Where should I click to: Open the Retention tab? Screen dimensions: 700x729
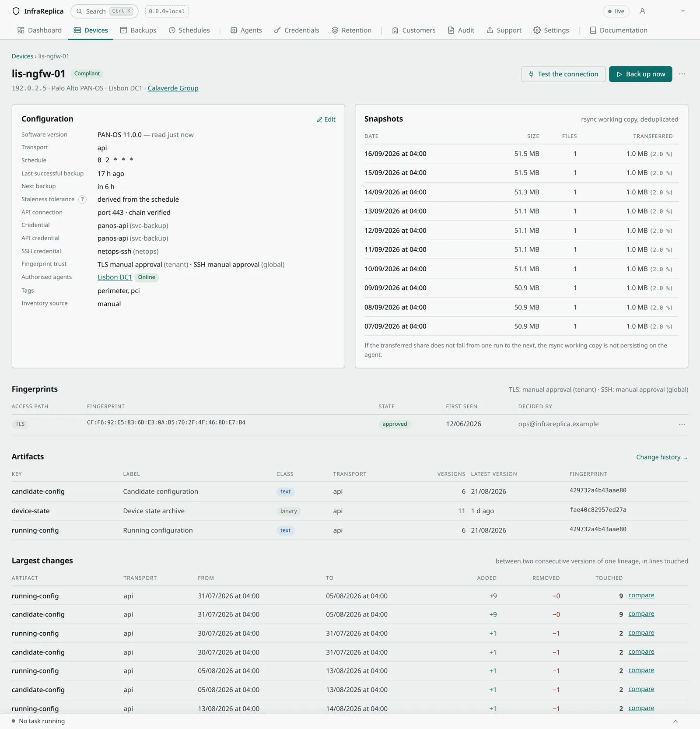coord(351,30)
